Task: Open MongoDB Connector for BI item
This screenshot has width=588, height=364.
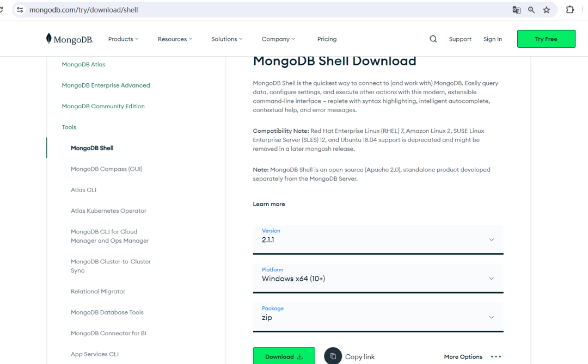Action: pos(108,334)
